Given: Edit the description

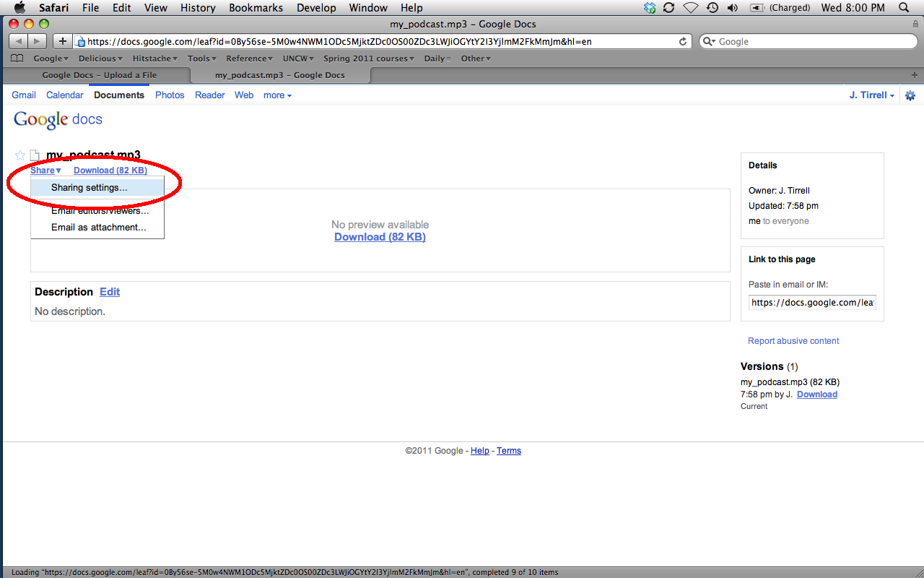Looking at the screenshot, I should click(110, 292).
